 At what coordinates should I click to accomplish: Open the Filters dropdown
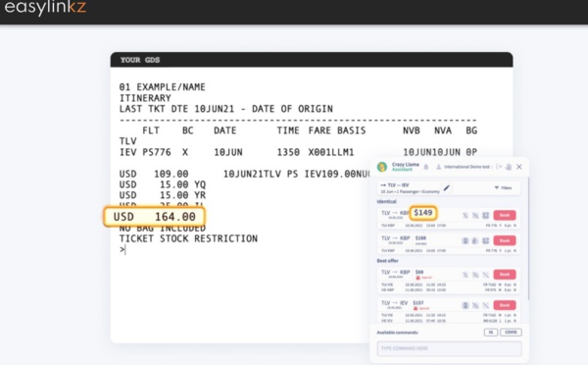tap(504, 187)
